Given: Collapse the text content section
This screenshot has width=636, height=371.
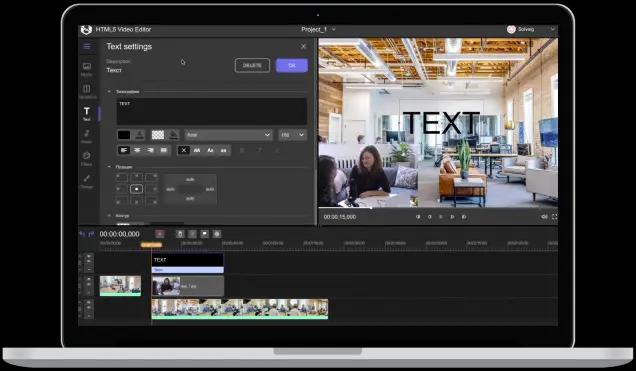Looking at the screenshot, I should click(x=109, y=92).
